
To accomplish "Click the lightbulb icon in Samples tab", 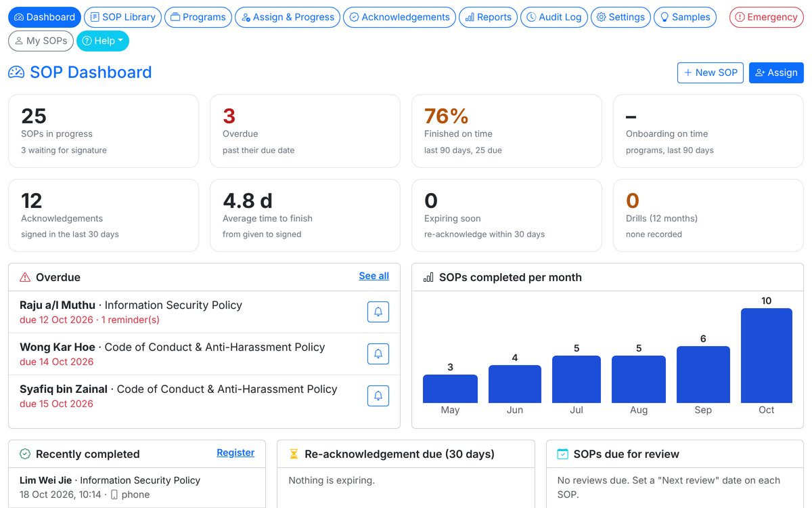I will point(664,17).
